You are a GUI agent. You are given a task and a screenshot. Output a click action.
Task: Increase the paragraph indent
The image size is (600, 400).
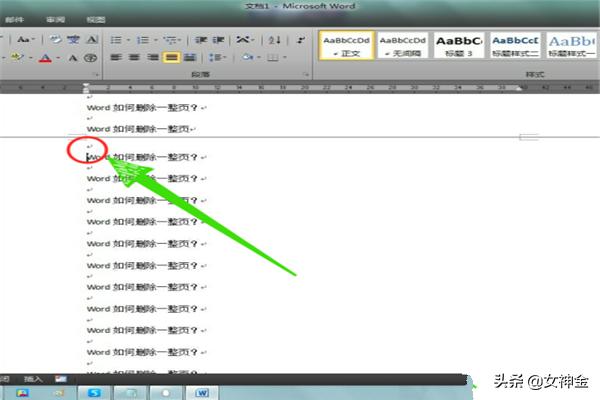pos(216,39)
